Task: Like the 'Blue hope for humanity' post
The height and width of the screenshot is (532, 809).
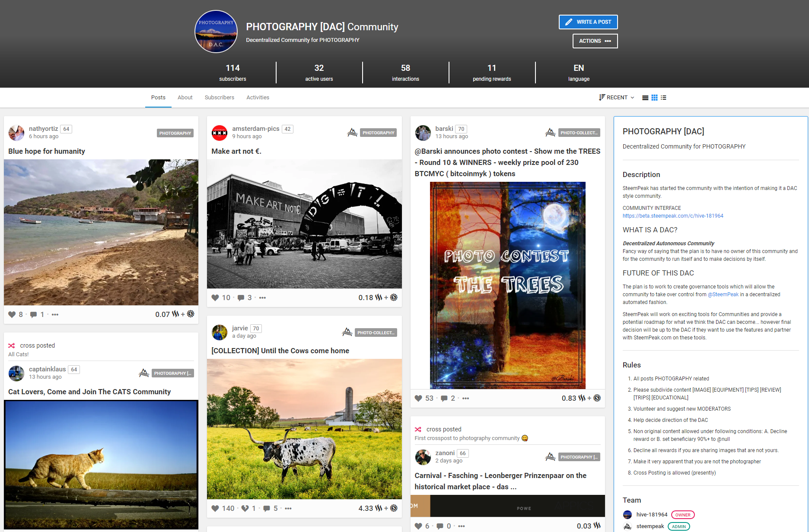Action: point(12,314)
